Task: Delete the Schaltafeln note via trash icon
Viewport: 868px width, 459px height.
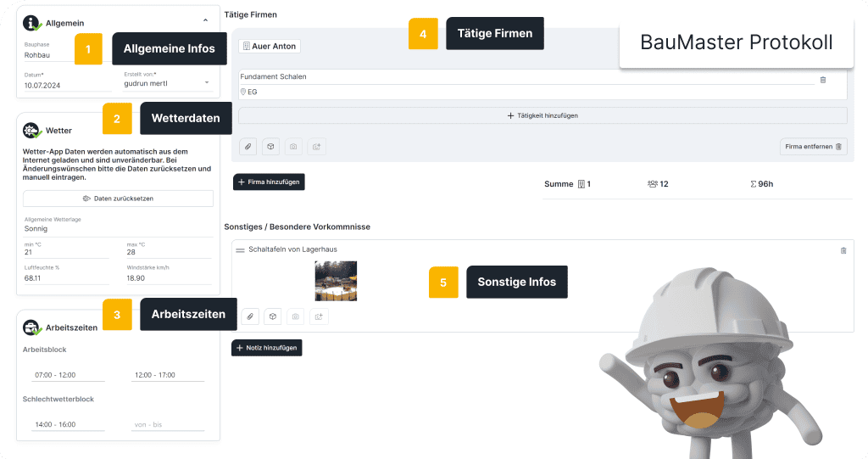Action: 843,250
